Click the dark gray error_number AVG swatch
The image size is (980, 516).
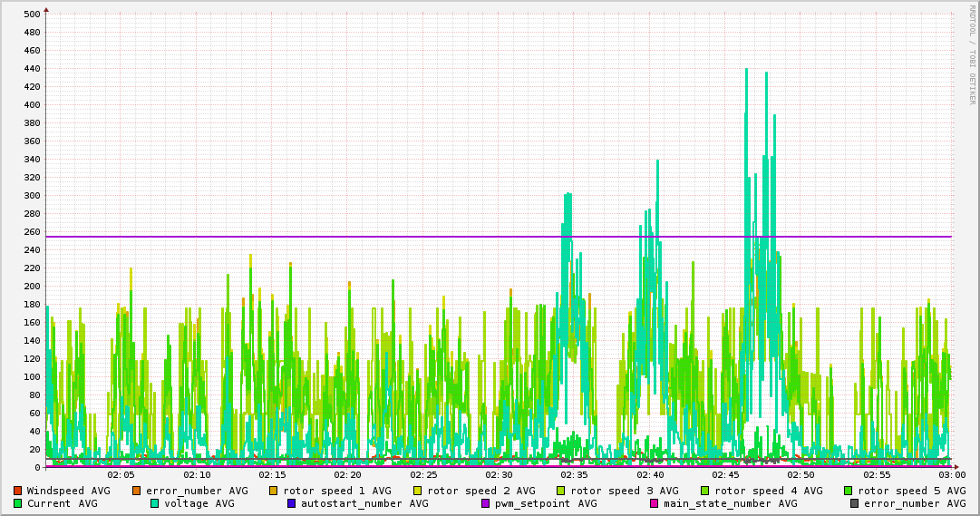855,503
